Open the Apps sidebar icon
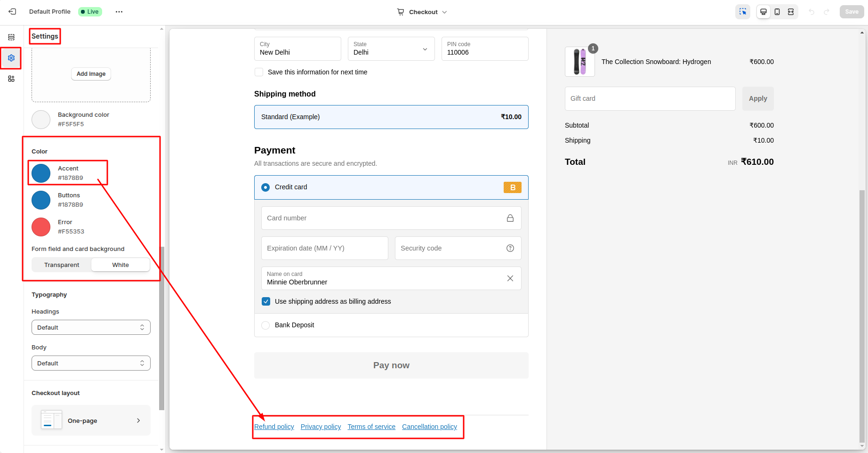Screen dimensions: 868x453 (x=11, y=79)
